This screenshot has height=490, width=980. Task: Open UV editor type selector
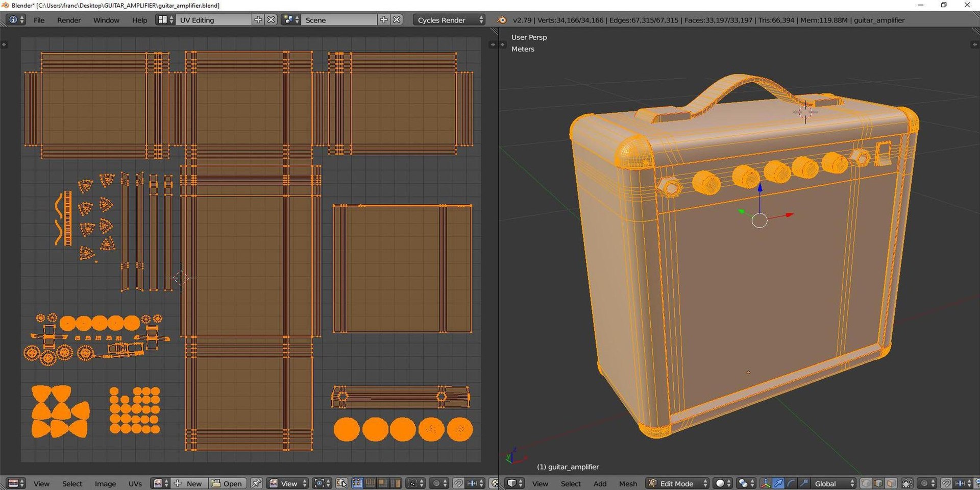[17, 483]
